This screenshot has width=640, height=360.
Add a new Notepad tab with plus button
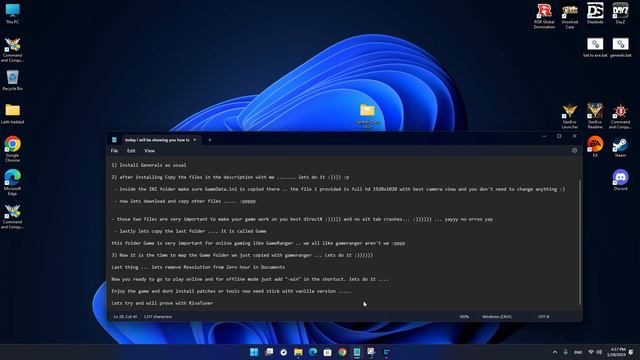tap(209, 140)
